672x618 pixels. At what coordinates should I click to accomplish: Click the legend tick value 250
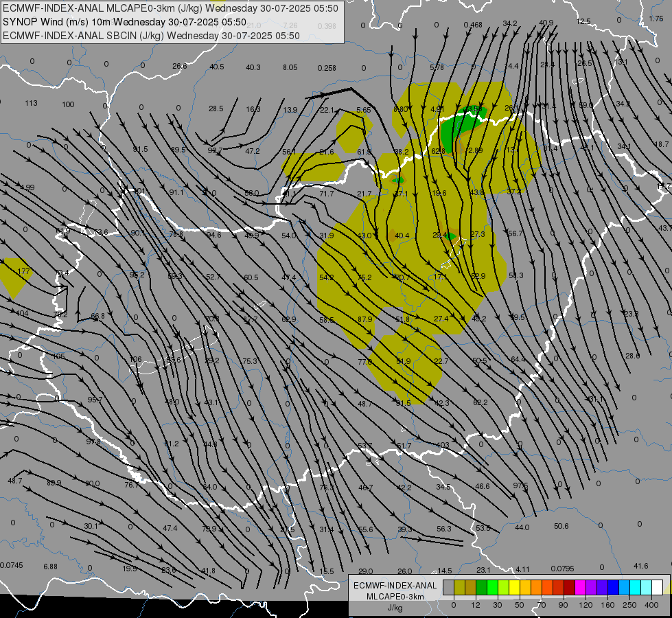pyautogui.click(x=629, y=605)
